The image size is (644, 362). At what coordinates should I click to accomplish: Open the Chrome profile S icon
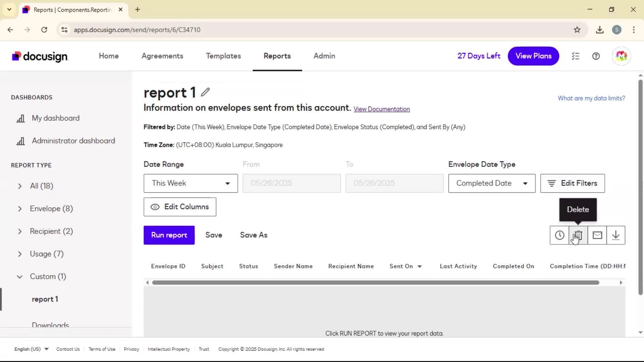click(x=617, y=30)
